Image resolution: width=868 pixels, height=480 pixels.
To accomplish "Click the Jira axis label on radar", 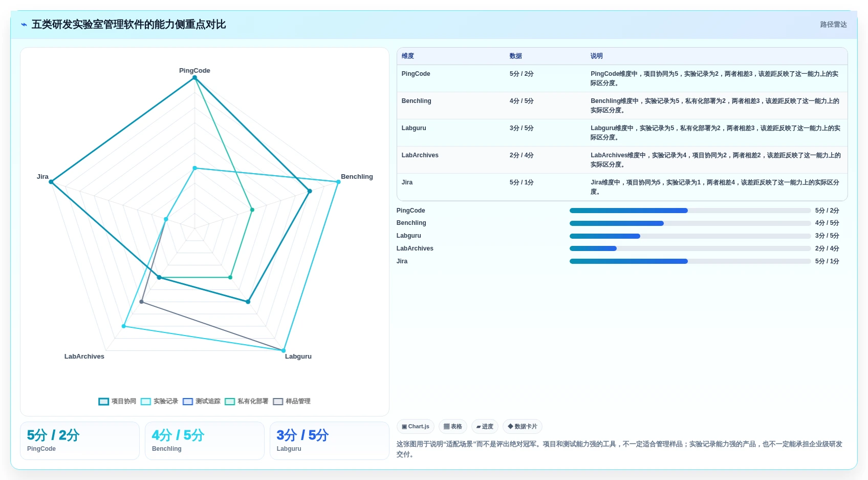I will [x=42, y=177].
